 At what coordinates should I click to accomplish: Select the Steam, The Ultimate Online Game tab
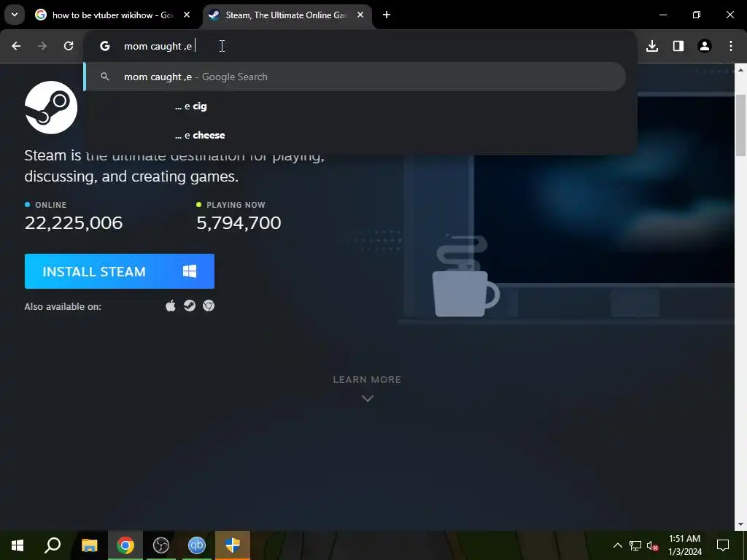click(288, 15)
